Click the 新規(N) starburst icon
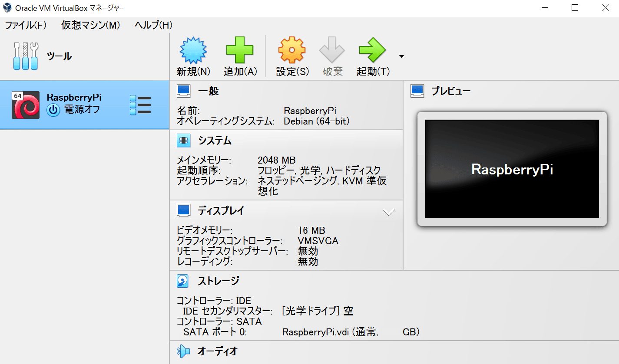619x364 pixels. coord(193,50)
